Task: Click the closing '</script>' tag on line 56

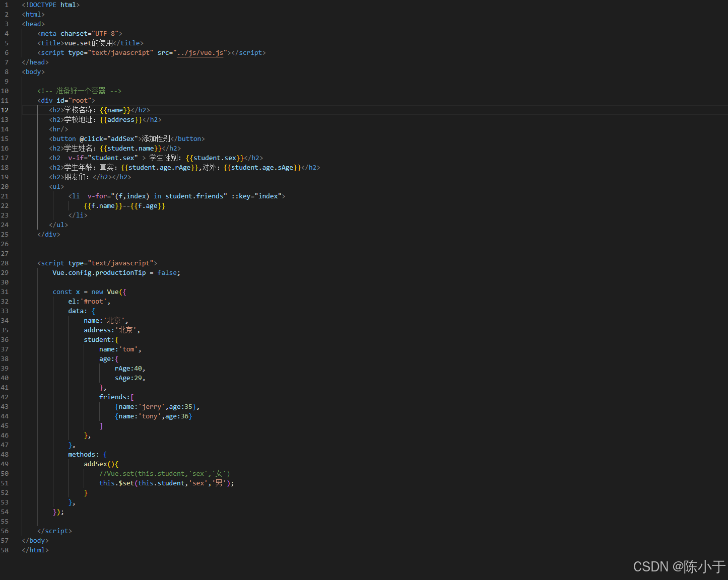Action: (54, 531)
